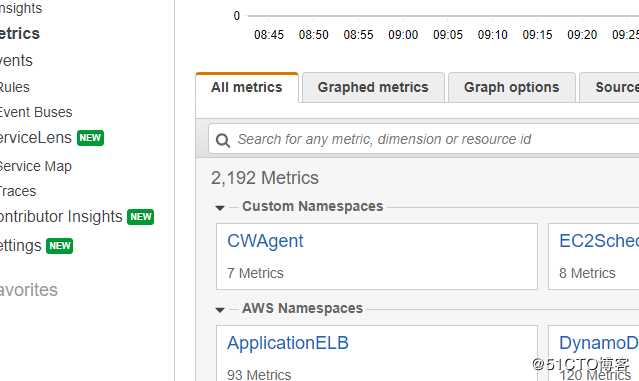
Task: Open the CWAgent namespace
Action: 265,241
